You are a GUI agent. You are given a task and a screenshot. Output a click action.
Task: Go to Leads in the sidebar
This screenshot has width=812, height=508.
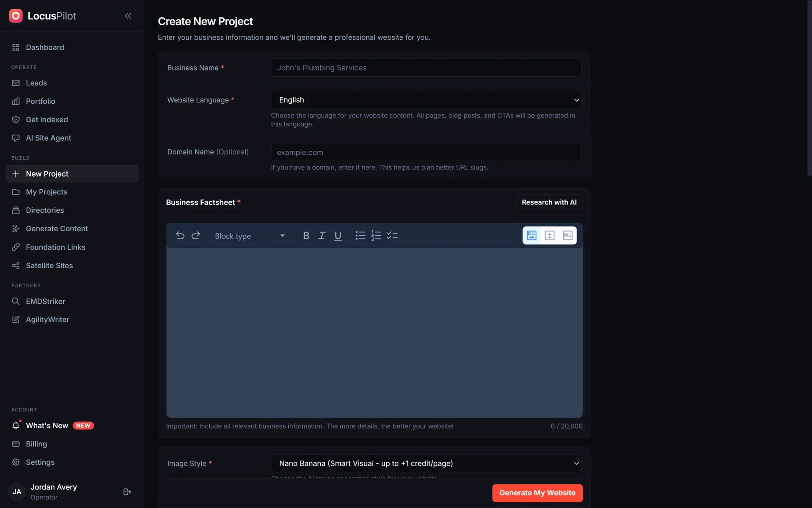pyautogui.click(x=72, y=83)
